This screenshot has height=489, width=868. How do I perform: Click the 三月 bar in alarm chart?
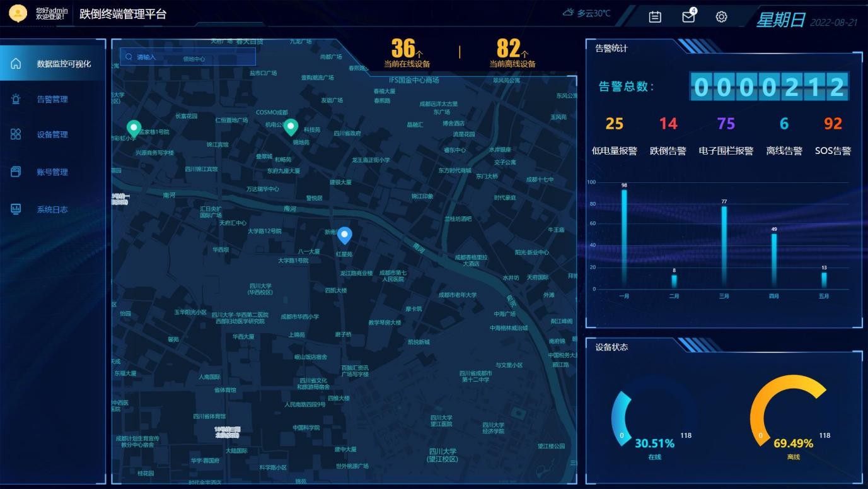(724, 247)
